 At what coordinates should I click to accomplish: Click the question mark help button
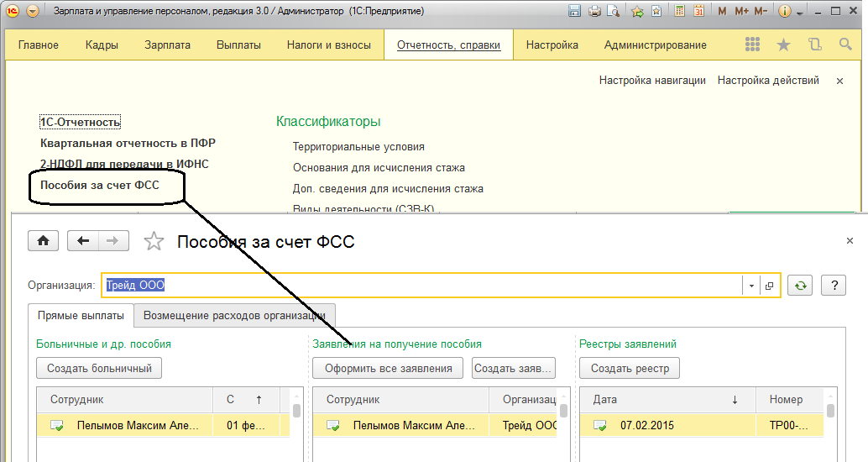click(x=834, y=286)
